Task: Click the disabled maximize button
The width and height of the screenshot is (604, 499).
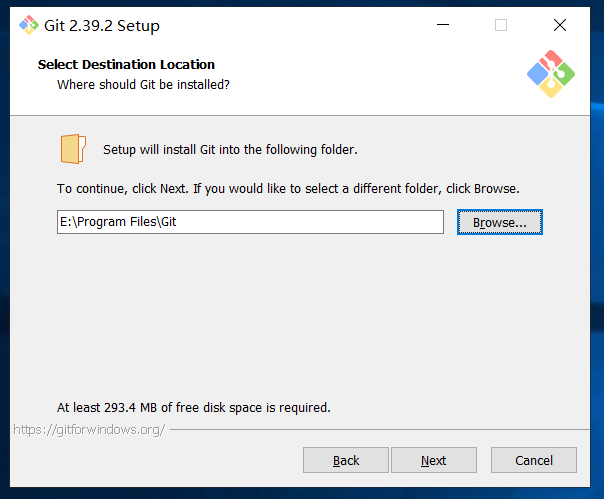Action: 501,25
